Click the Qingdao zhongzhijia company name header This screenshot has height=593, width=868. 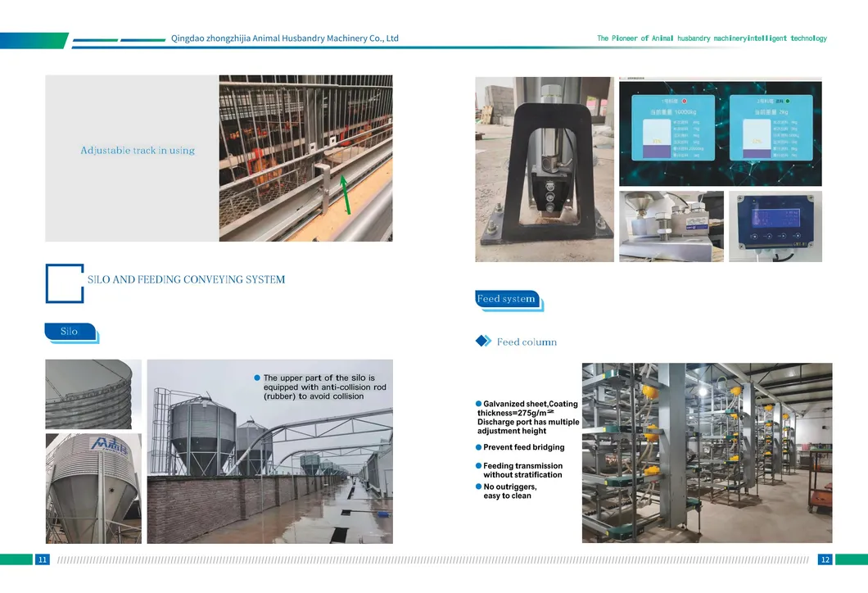[x=284, y=38]
